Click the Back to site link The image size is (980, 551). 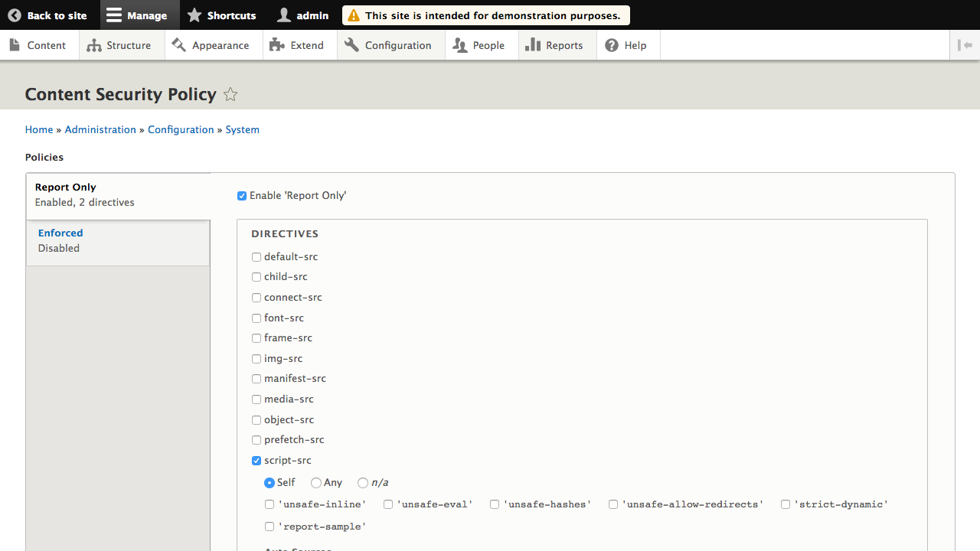coord(47,15)
